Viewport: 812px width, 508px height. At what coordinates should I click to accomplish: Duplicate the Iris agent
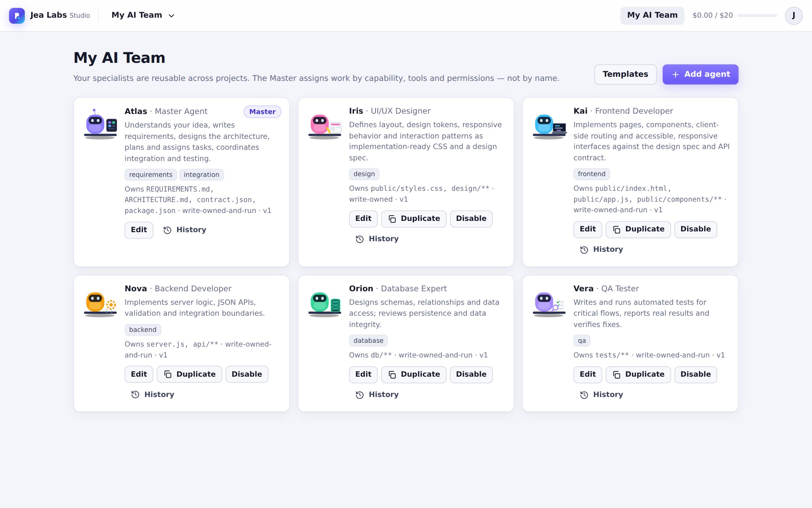tap(414, 219)
